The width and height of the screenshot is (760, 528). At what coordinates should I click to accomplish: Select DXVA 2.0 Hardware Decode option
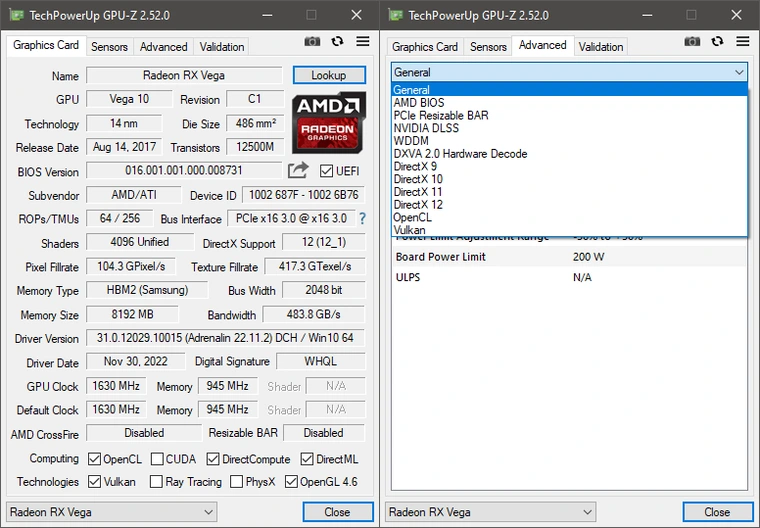point(569,154)
